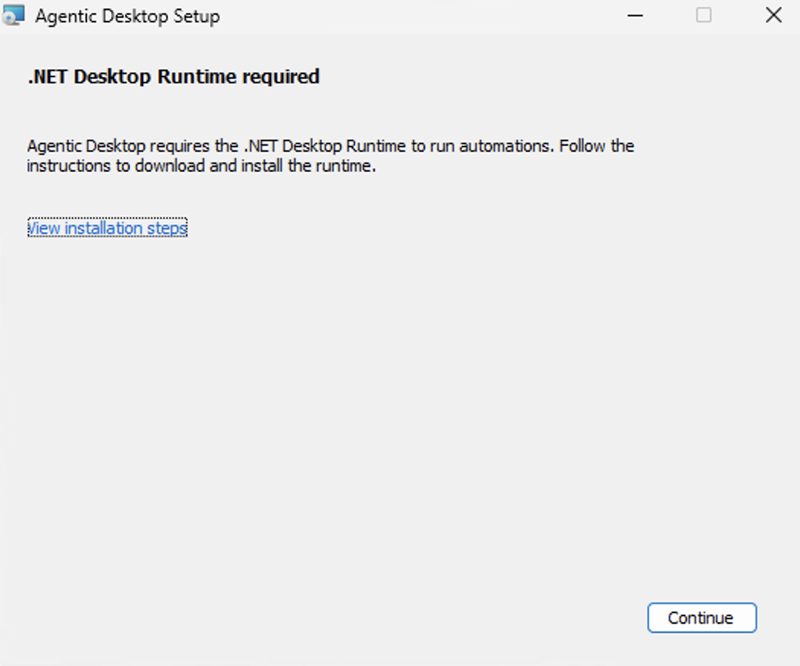The image size is (800, 666).
Task: Click the '.NET Desktop Runtime required' heading
Action: click(173, 77)
